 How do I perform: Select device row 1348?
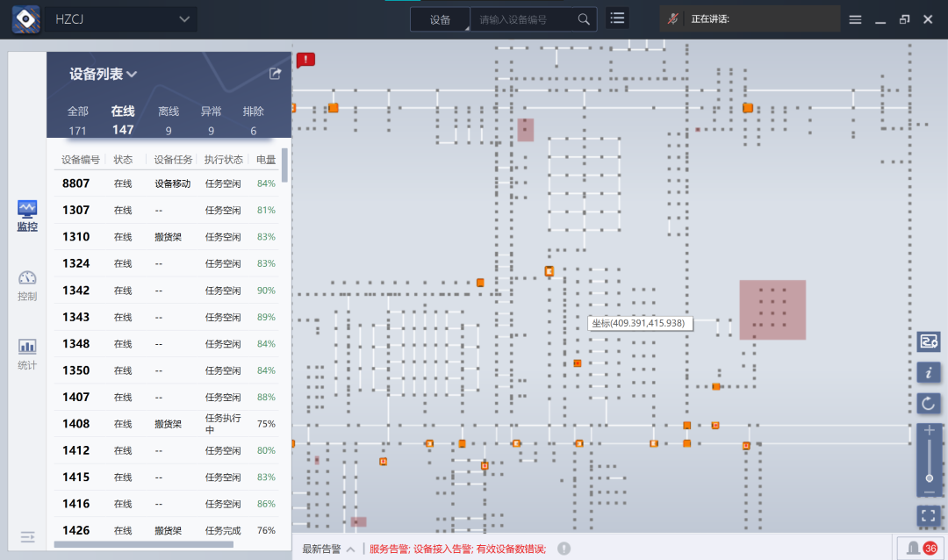(167, 343)
